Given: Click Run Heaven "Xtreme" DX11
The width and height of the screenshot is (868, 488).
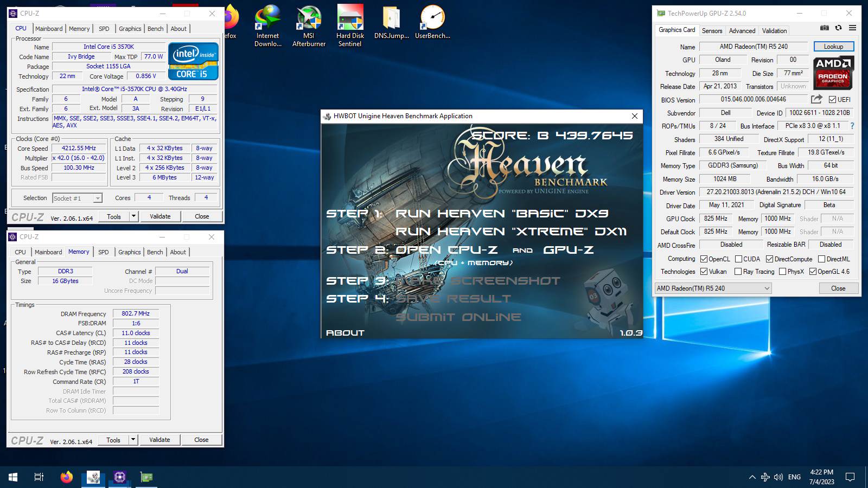Looking at the screenshot, I should click(511, 232).
